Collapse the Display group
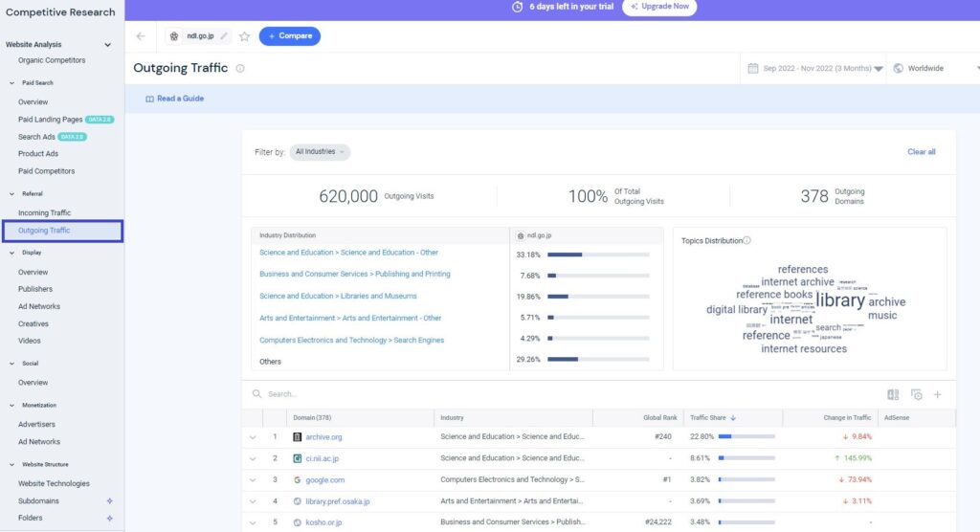The width and height of the screenshot is (980, 532). (x=11, y=254)
